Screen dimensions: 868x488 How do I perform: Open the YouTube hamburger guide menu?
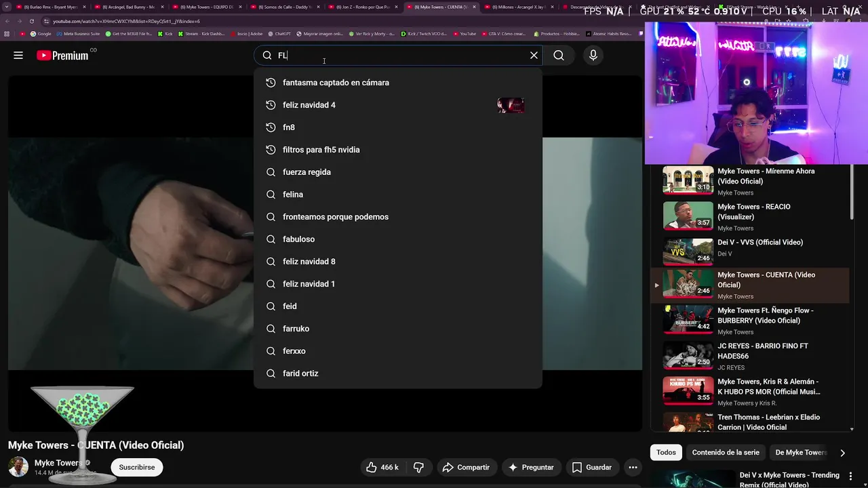point(18,56)
